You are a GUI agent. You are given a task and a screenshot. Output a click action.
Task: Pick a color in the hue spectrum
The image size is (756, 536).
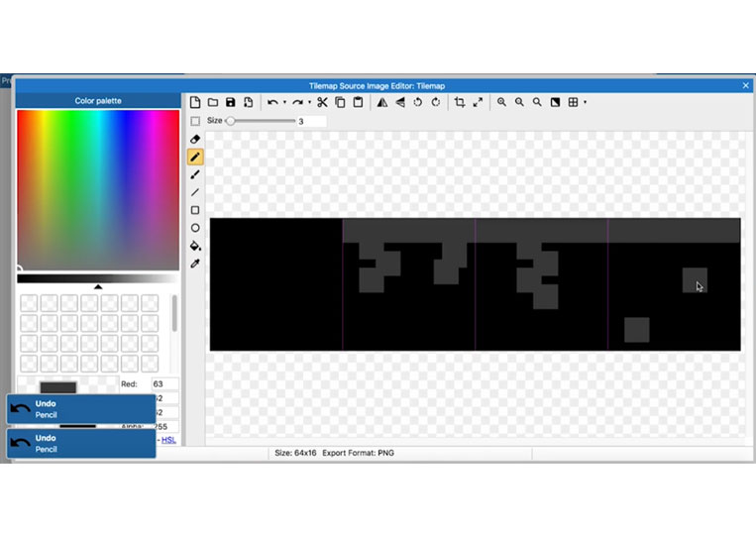point(98,190)
